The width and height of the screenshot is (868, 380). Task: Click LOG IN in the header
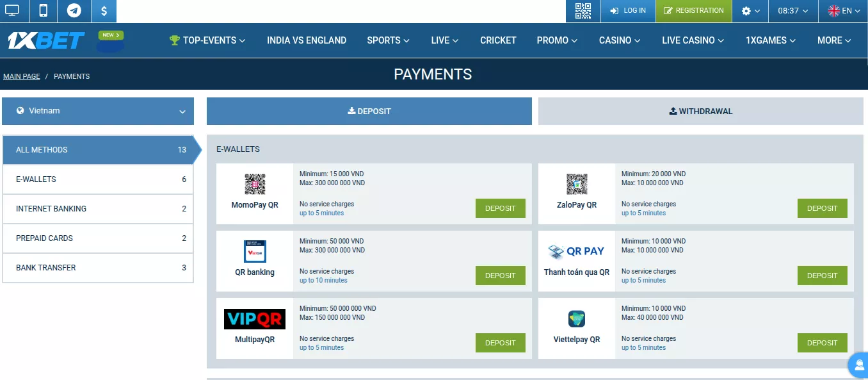point(628,10)
